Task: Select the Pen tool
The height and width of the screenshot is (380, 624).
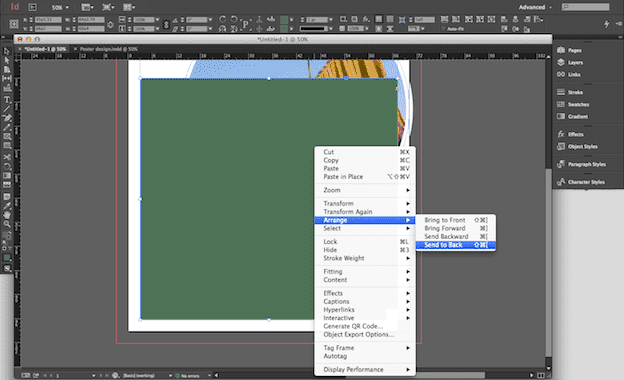Action: coord(7,118)
